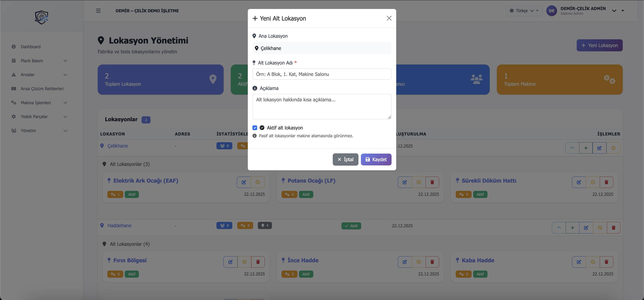Collapse Haddehane sub-locations chevron
This screenshot has width=644, height=300.
click(x=559, y=228)
